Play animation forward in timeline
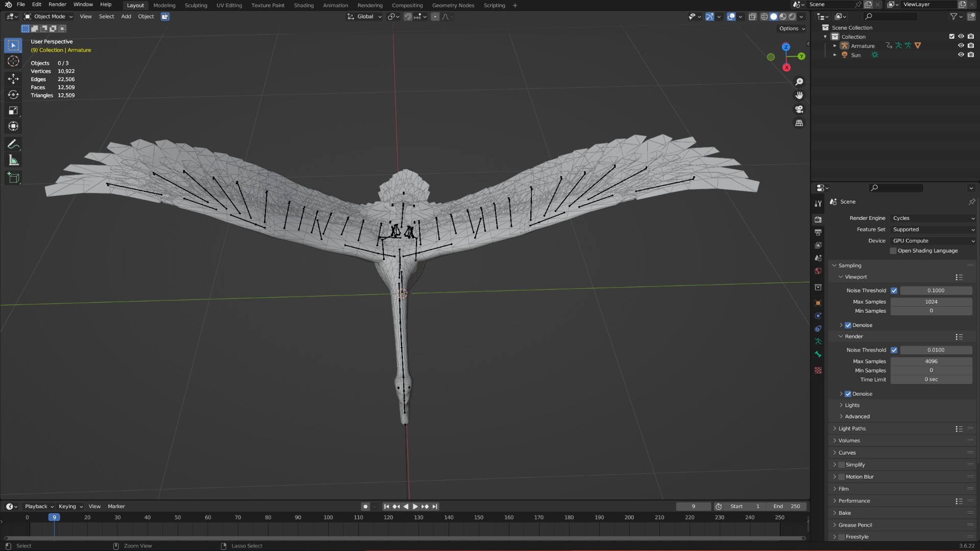Screen dimensions: 980x551 (x=415, y=507)
